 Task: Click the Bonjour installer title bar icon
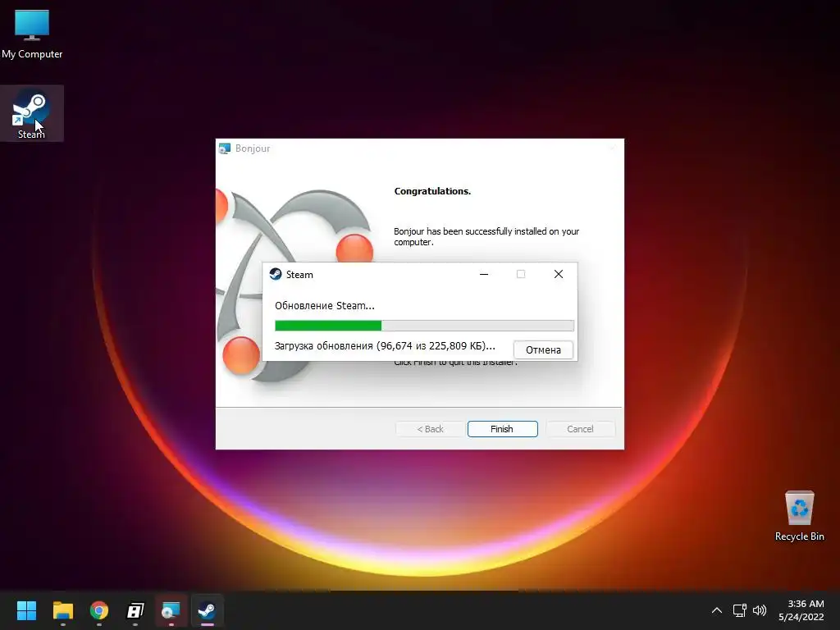point(225,148)
